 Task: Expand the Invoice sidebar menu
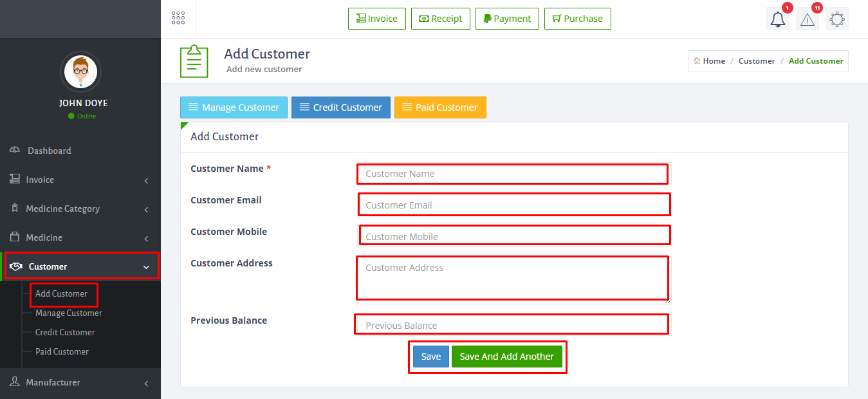(x=80, y=180)
